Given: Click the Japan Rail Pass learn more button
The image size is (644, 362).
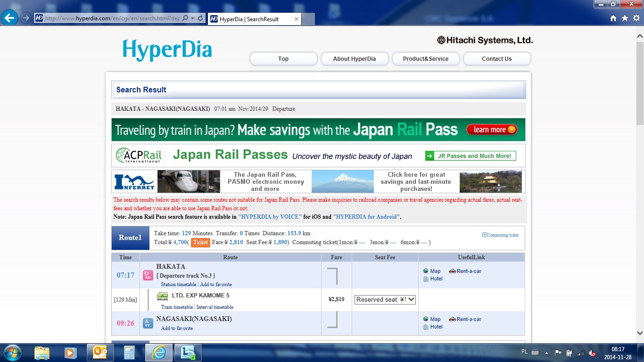Looking at the screenshot, I should (492, 130).
